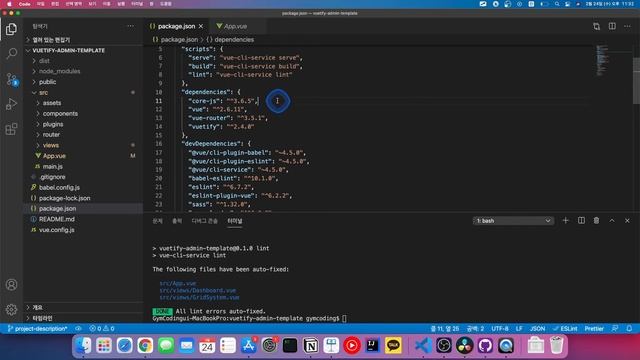
Task: Open Google Chrome from the Dock
Action: [145, 345]
